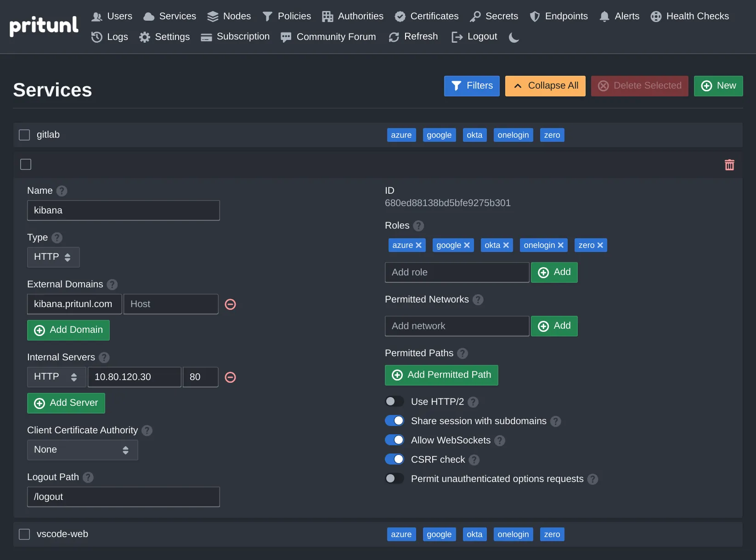Click inside the Add network field
756x560 pixels.
pyautogui.click(x=457, y=326)
